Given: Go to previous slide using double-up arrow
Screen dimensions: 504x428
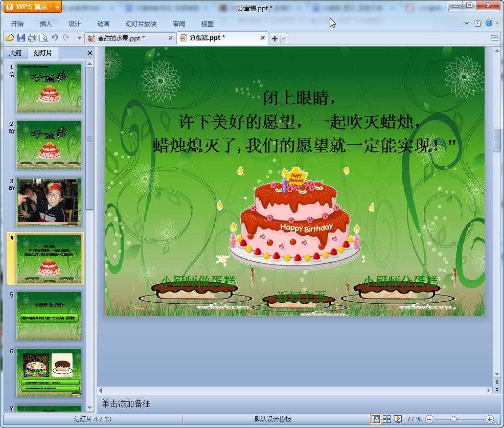Looking at the screenshot, I should pos(497,382).
